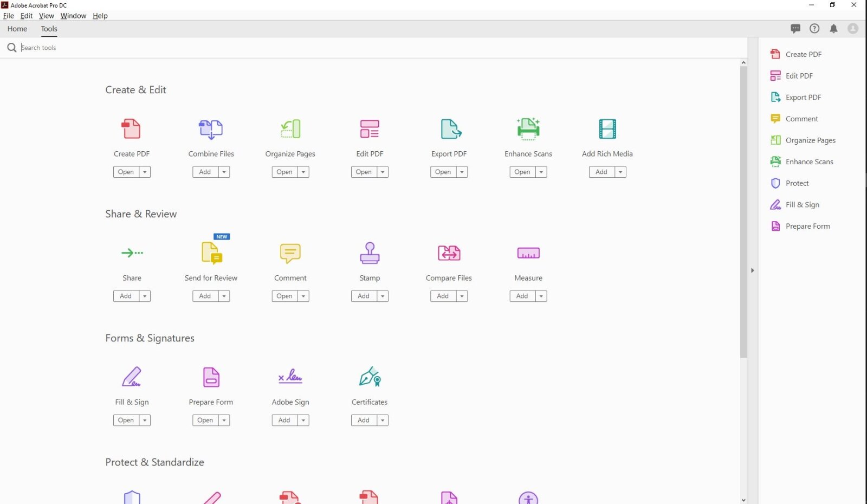Open the Adobe Sign Add dropdown arrow
The image size is (867, 504).
pos(303,420)
